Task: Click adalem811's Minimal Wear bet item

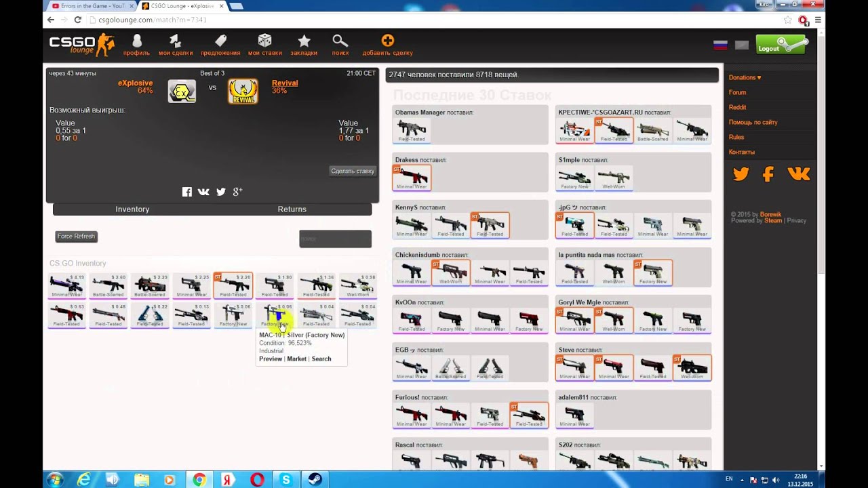Action: [574, 415]
